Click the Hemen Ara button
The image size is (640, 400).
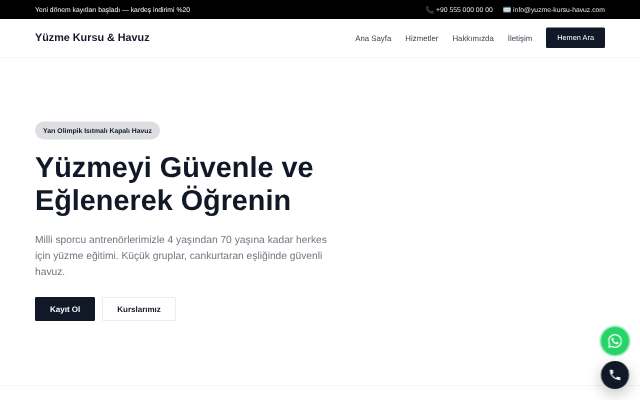point(575,38)
